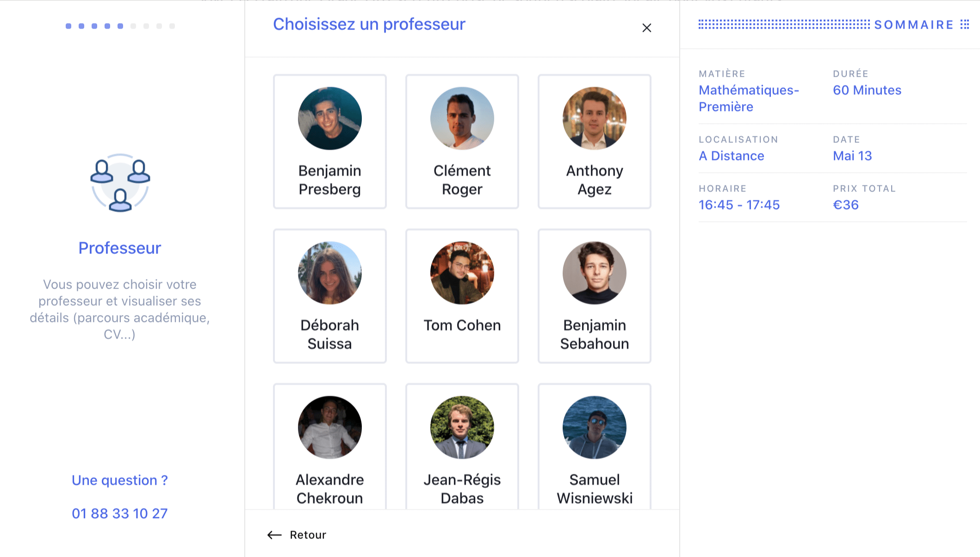The height and width of the screenshot is (557, 980).
Task: Choose Clément Roger's profile picture
Action: pyautogui.click(x=462, y=118)
